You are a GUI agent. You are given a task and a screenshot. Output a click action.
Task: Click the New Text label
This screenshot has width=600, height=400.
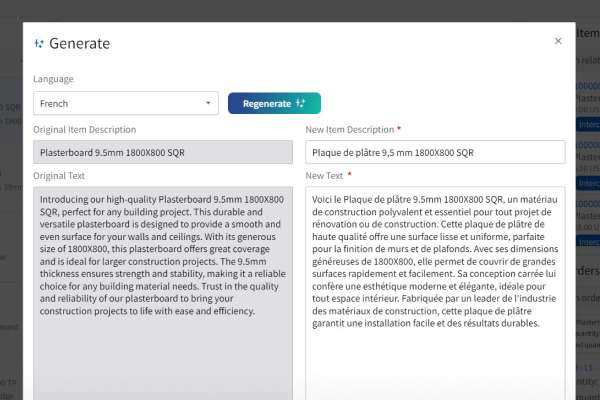324,176
